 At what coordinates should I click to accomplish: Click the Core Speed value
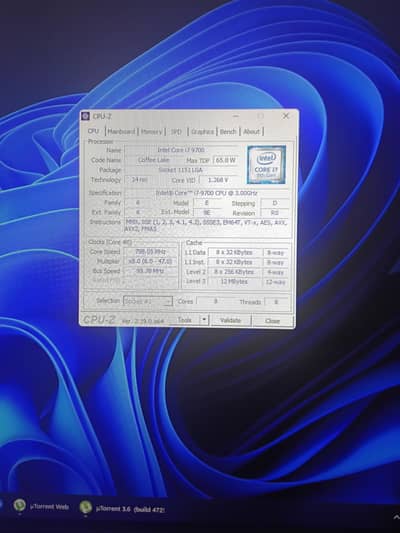point(150,252)
